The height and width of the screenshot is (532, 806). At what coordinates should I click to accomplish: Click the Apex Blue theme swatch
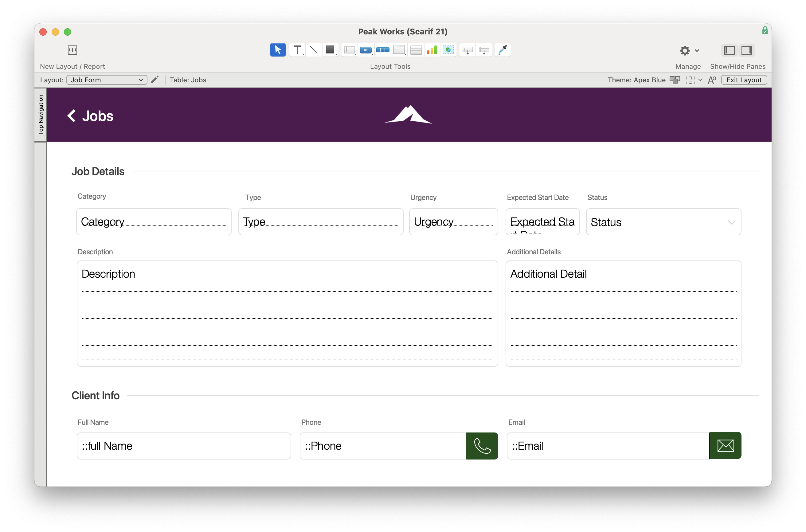click(x=675, y=80)
